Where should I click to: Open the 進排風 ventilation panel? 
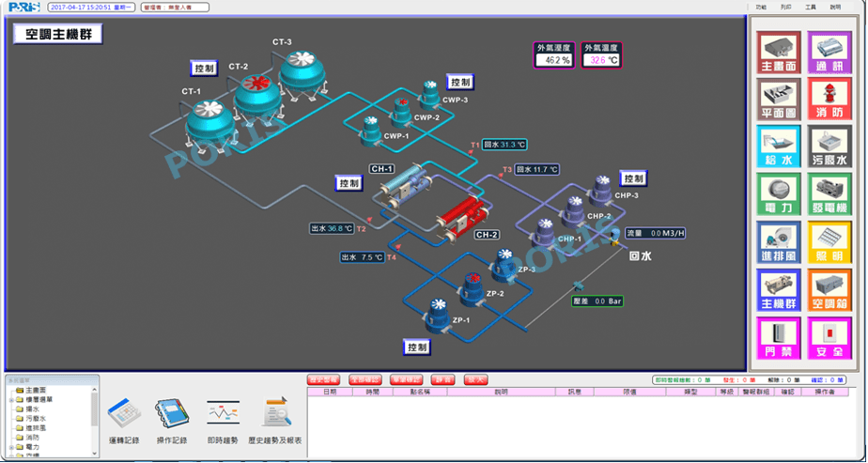[x=780, y=243]
